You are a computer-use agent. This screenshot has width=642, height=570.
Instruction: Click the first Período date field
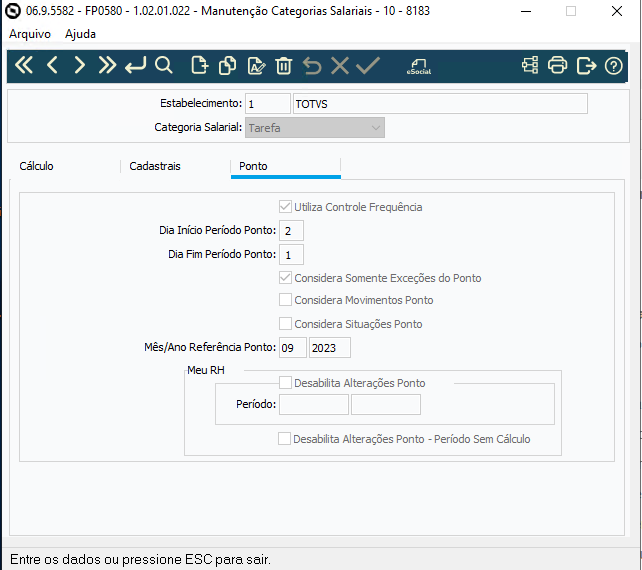tap(314, 405)
